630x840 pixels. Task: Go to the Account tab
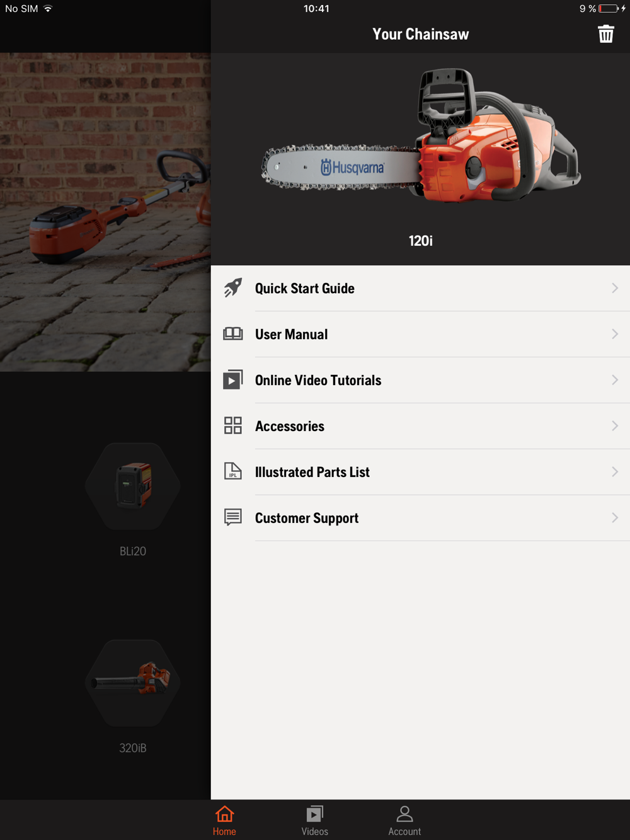click(x=404, y=820)
